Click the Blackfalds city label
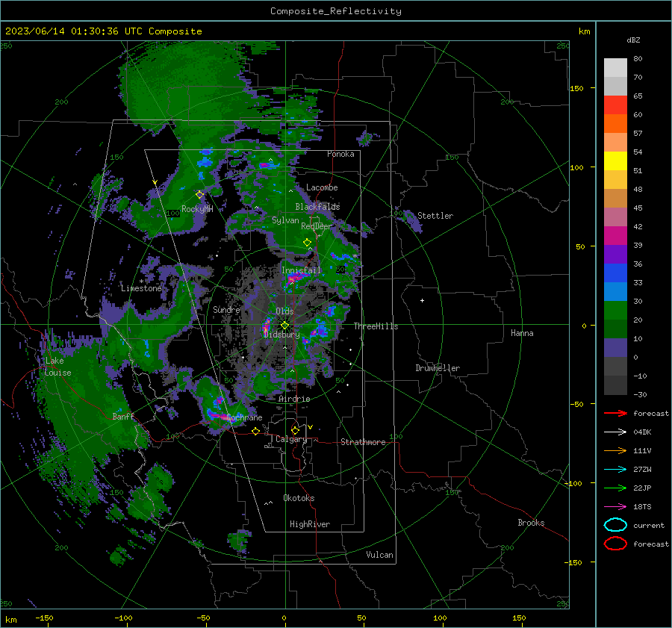This screenshot has height=628, width=672. click(317, 207)
